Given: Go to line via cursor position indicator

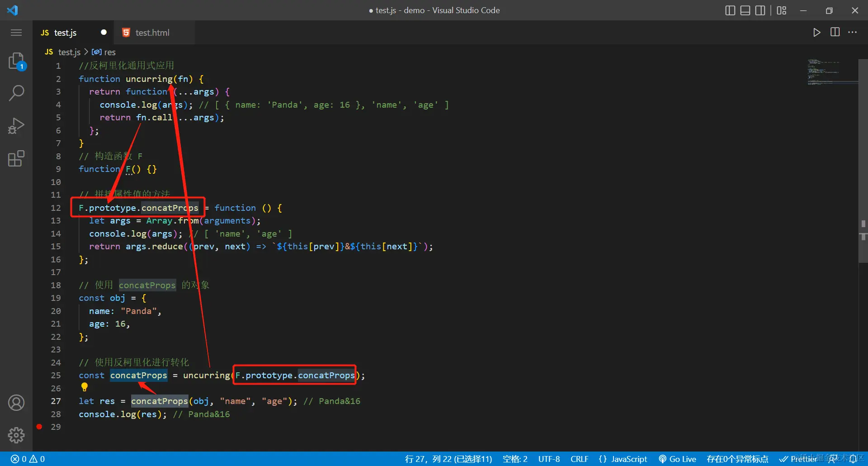Looking at the screenshot, I should (x=448, y=459).
